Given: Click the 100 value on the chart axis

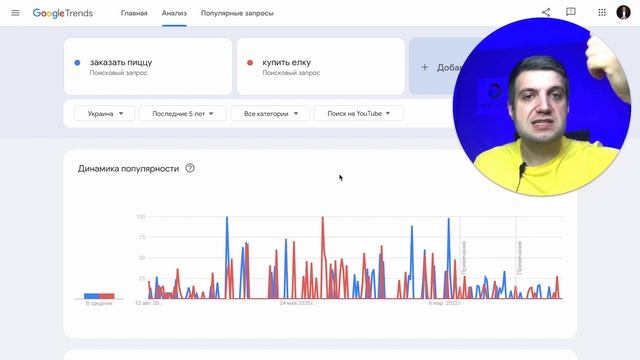Looking at the screenshot, I should point(141,216).
